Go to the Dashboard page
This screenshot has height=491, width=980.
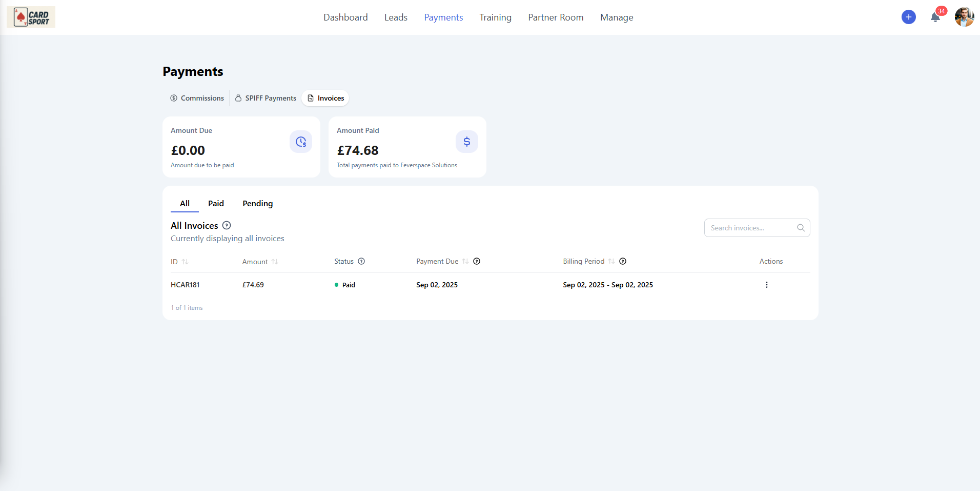[345, 17]
